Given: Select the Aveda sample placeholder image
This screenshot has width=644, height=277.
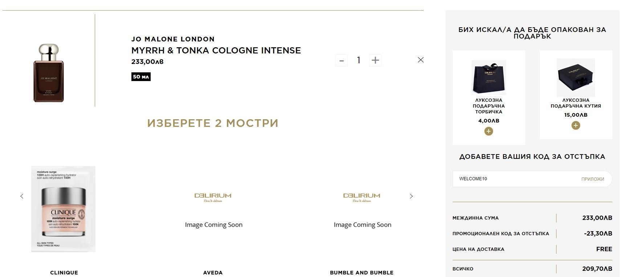Looking at the screenshot, I should [213, 209].
